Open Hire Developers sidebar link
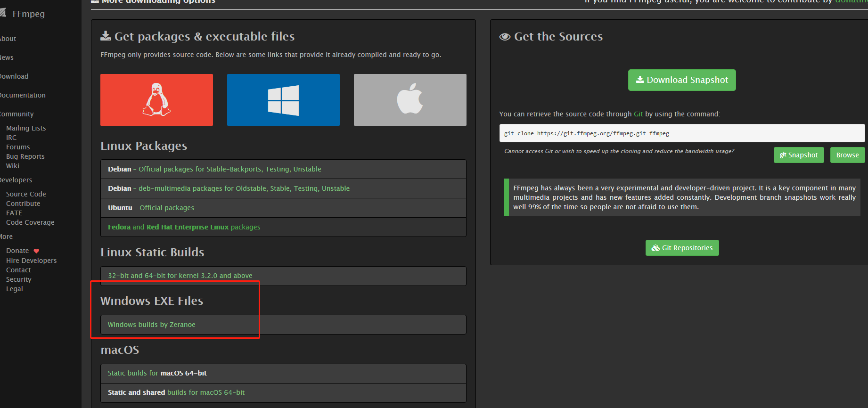 click(x=31, y=261)
